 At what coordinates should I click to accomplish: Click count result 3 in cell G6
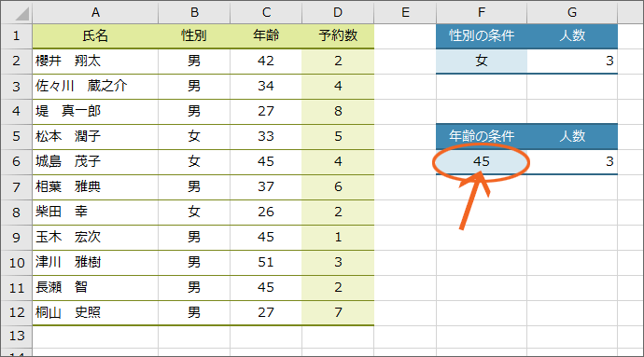(572, 161)
